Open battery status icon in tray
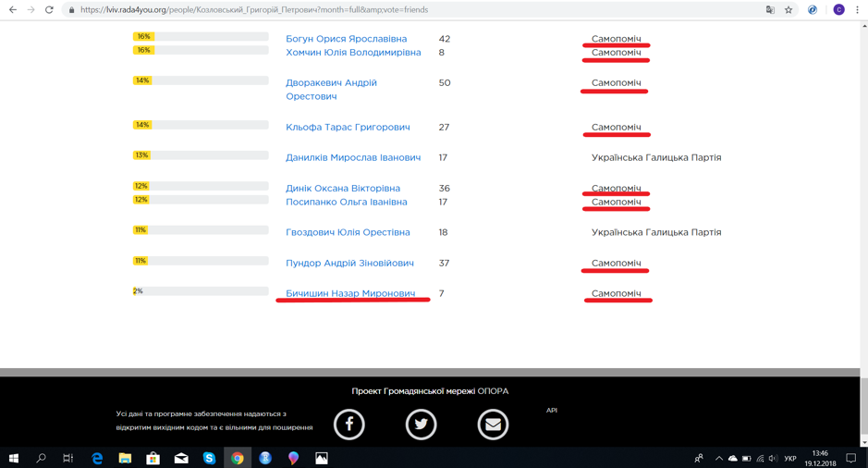 746,459
